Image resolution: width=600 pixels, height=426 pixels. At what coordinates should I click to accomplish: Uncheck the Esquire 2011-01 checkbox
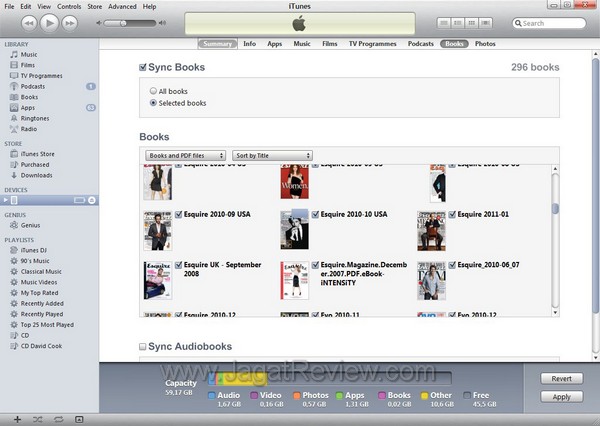point(452,214)
